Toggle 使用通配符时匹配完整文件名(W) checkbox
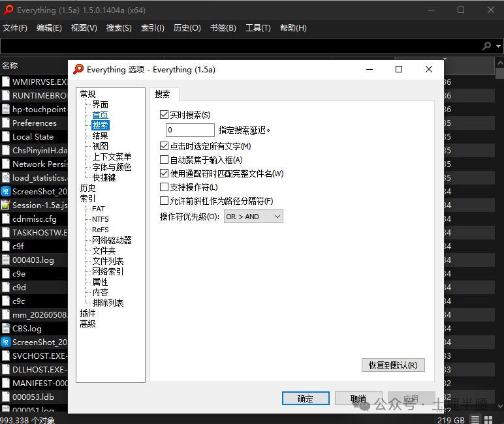This screenshot has height=424, width=504. point(164,173)
